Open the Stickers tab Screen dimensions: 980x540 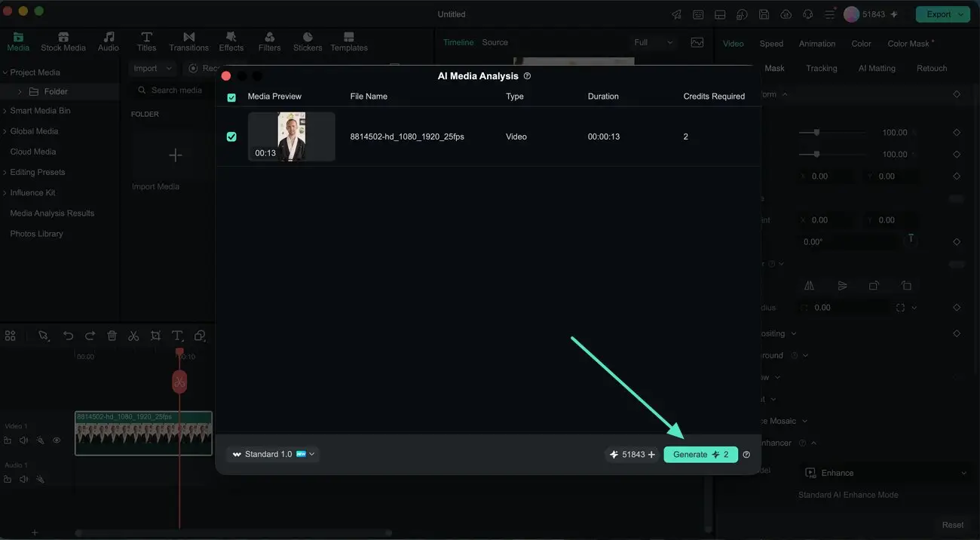(x=308, y=41)
